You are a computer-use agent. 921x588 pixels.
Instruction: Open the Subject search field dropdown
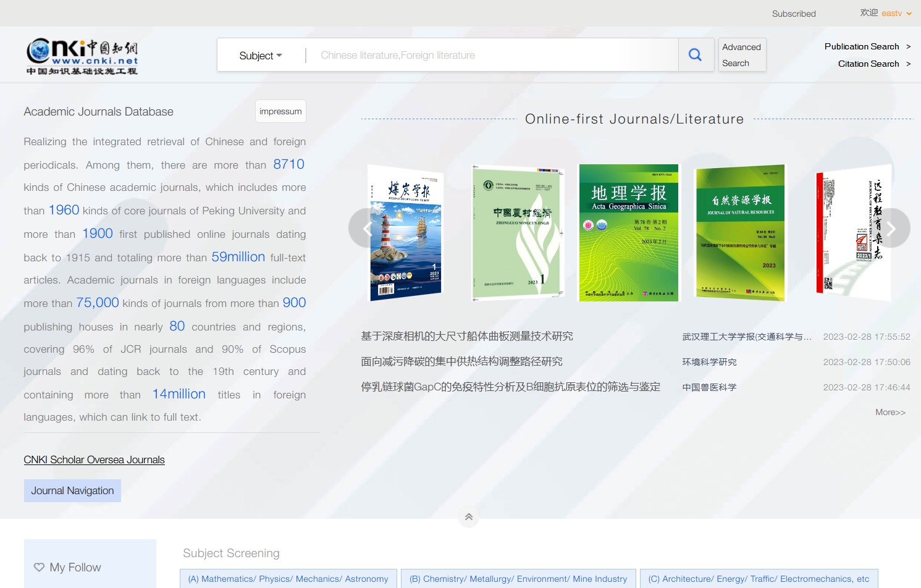pos(261,56)
